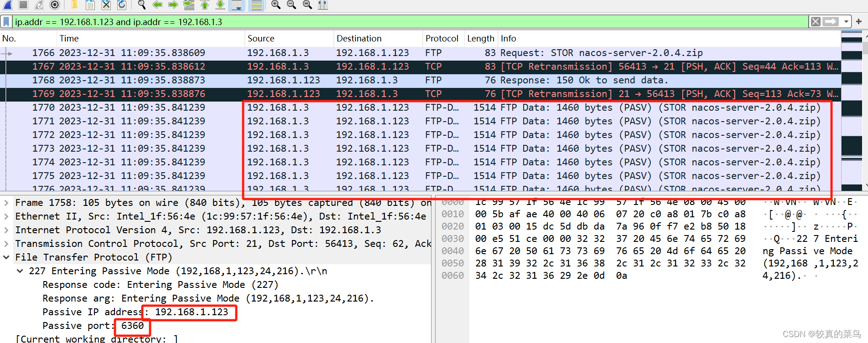Stop the running packet capture
This screenshot has height=343, width=868.
click(x=23, y=5)
